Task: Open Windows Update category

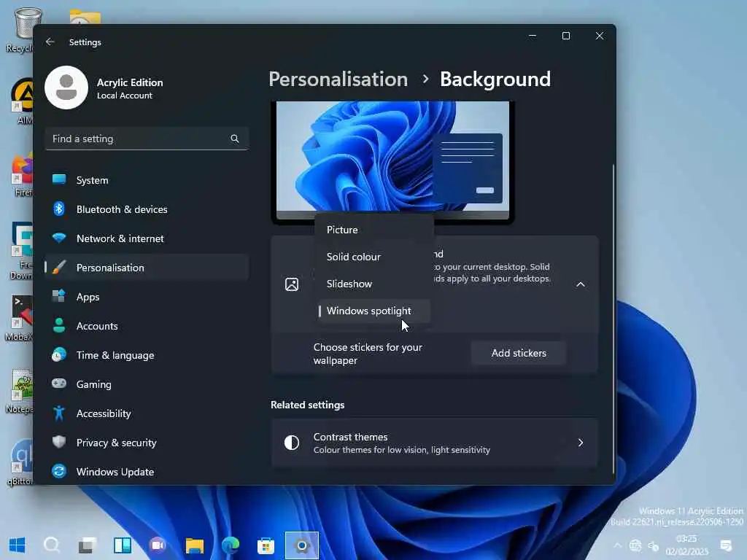Action: [147, 472]
